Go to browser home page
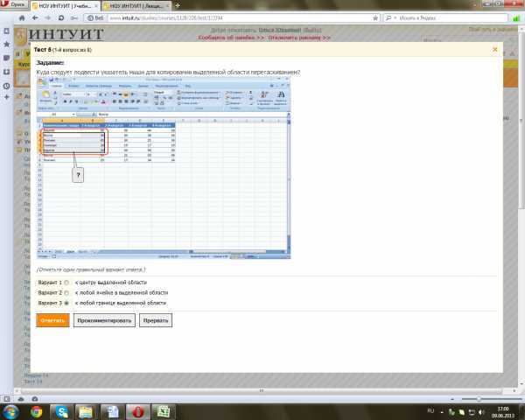 (22, 17)
